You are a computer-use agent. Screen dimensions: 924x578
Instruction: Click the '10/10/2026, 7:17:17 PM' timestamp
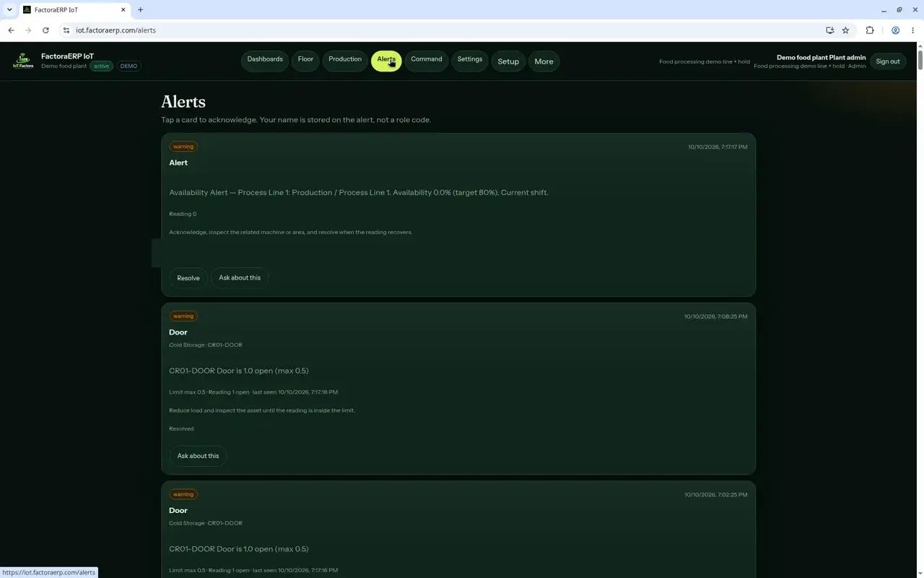pos(718,147)
